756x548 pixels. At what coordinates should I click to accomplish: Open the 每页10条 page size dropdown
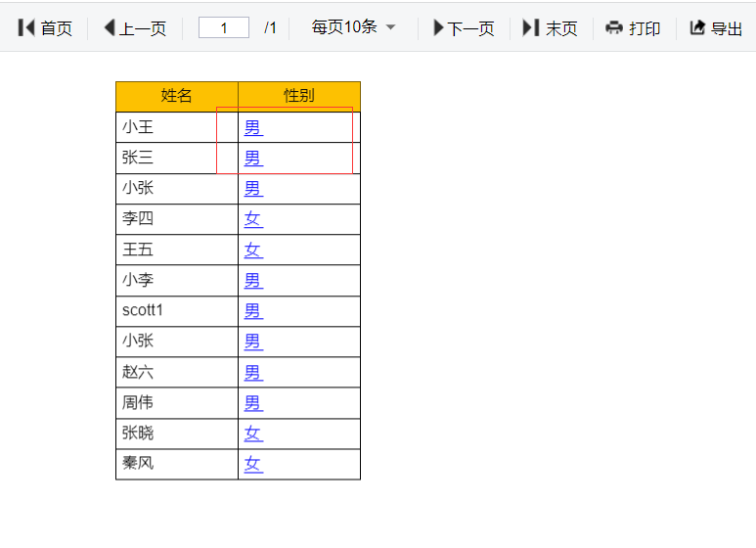pyautogui.click(x=353, y=27)
